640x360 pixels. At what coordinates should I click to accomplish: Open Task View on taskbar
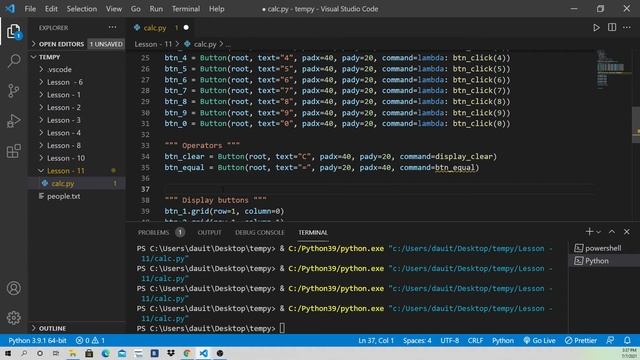[56, 353]
